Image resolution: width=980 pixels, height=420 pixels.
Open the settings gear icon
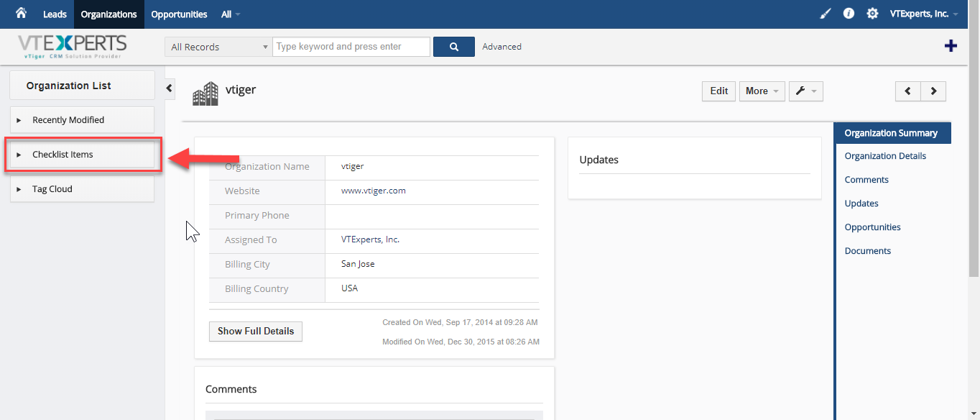(872, 14)
